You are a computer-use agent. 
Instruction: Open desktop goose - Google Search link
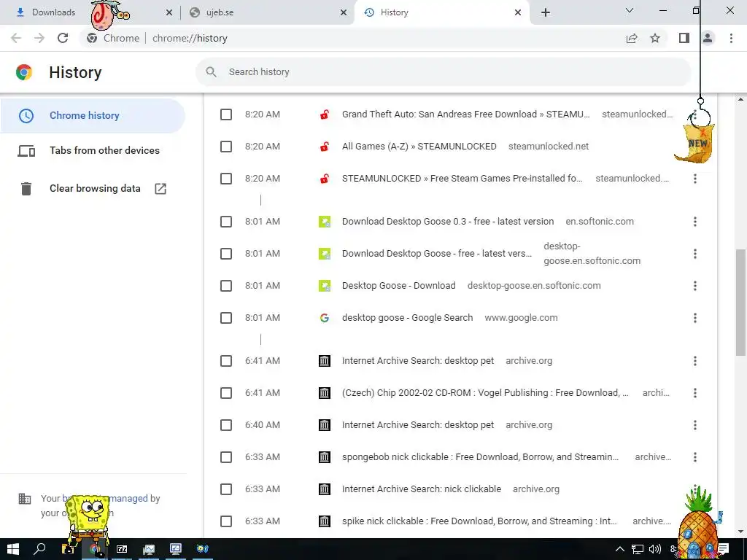[407, 318]
